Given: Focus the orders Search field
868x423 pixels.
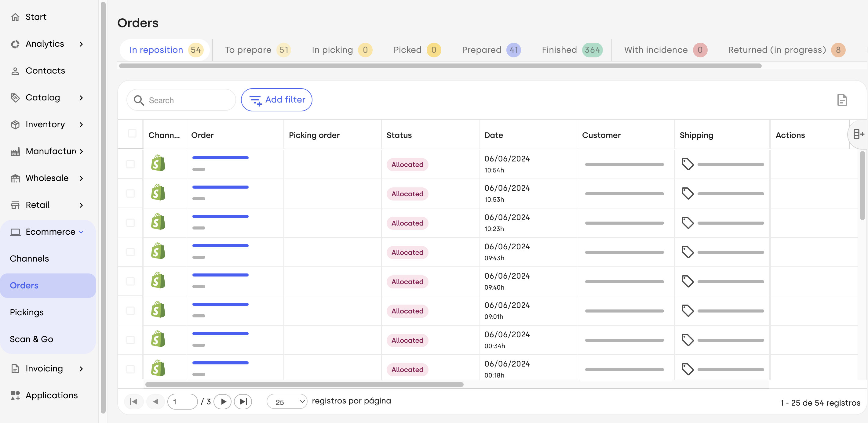Looking at the screenshot, I should click(181, 100).
